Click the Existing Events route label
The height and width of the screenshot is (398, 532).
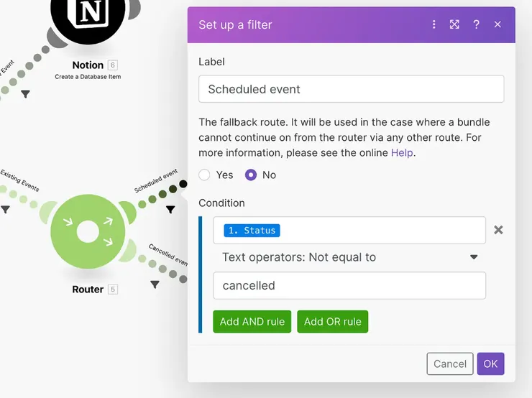(19, 180)
